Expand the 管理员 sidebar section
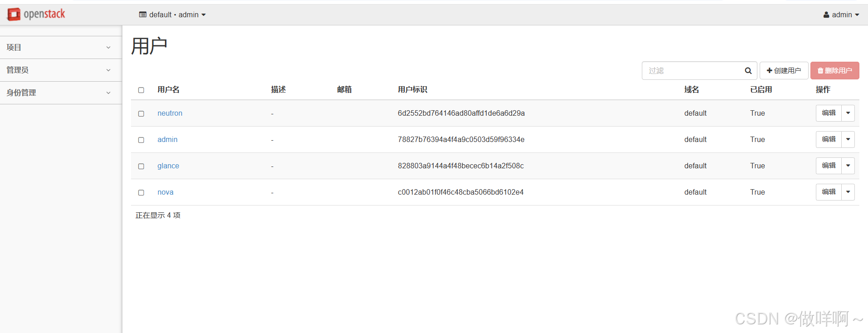This screenshot has height=333, width=868. (x=61, y=70)
